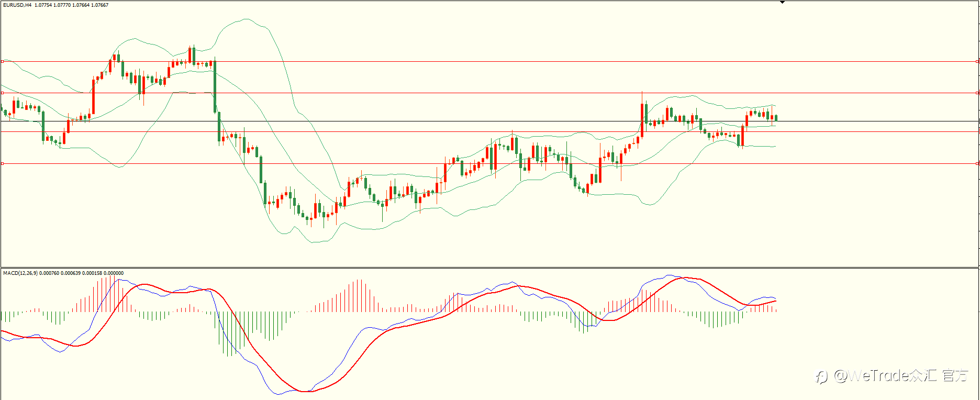Click the open price value 1.07754
Viewport: 980px width, 400px height.
pyautogui.click(x=43, y=5)
